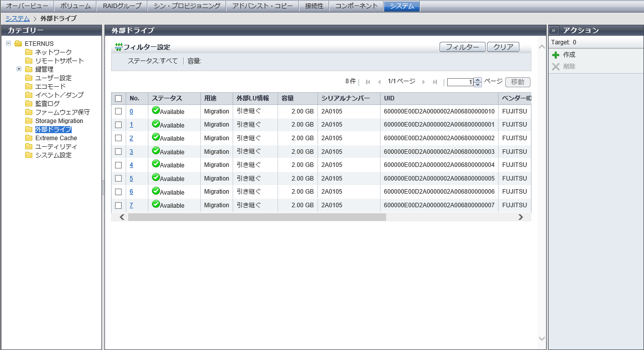This screenshot has height=350, width=644.
Task: Collapse the アクション panel with the arrow icon
Action: coord(554,30)
